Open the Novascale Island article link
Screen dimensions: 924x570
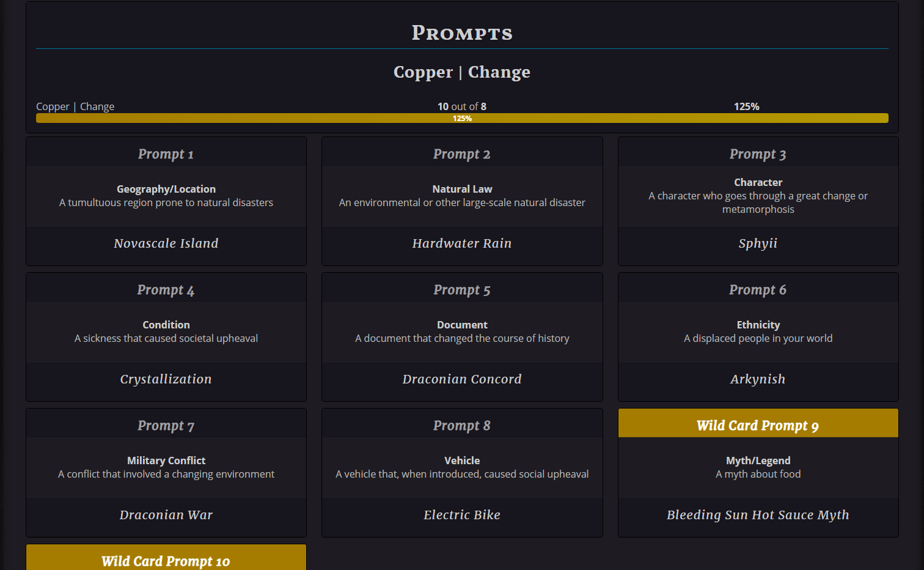[x=166, y=243]
